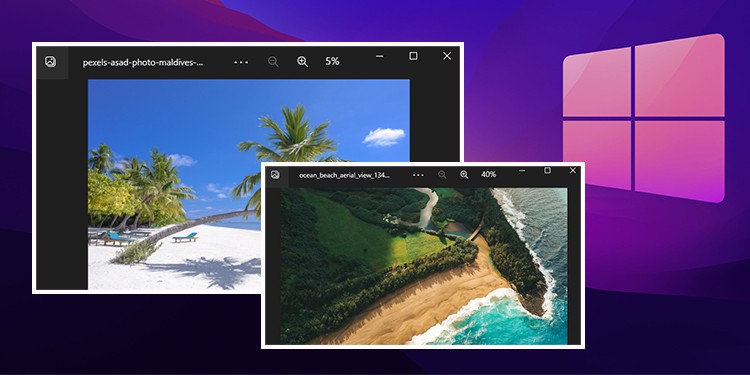The height and width of the screenshot is (375, 750).
Task: Zoom in on the ocean_beach_aerial_view window
Action: 464,175
